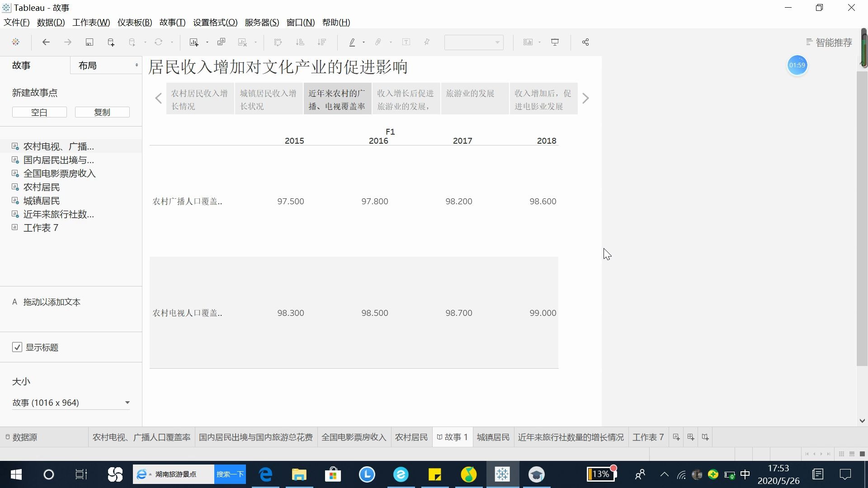
Task: Click the new worksheet chart-plus toolbar icon
Action: coord(194,42)
